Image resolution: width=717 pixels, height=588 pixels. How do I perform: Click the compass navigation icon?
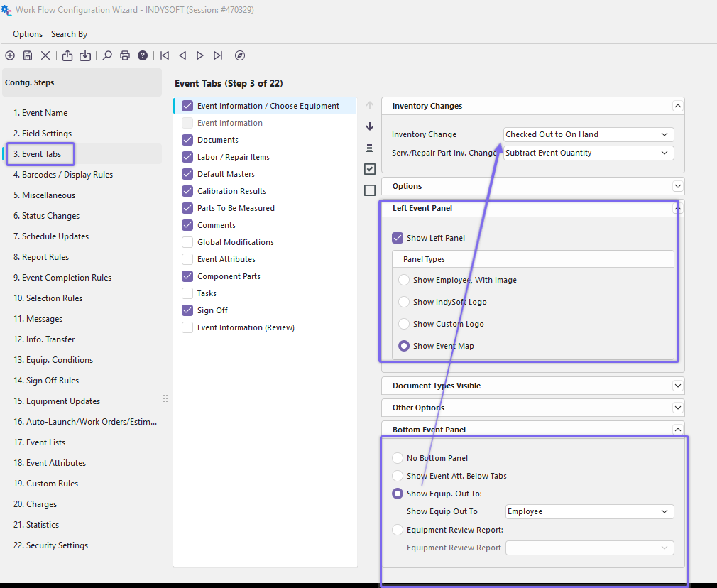click(240, 55)
